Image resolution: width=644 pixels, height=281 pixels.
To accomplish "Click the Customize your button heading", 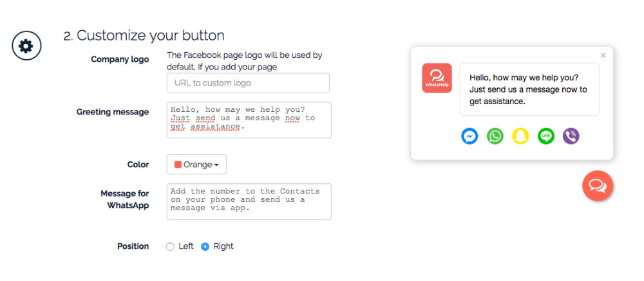I will tap(144, 35).
